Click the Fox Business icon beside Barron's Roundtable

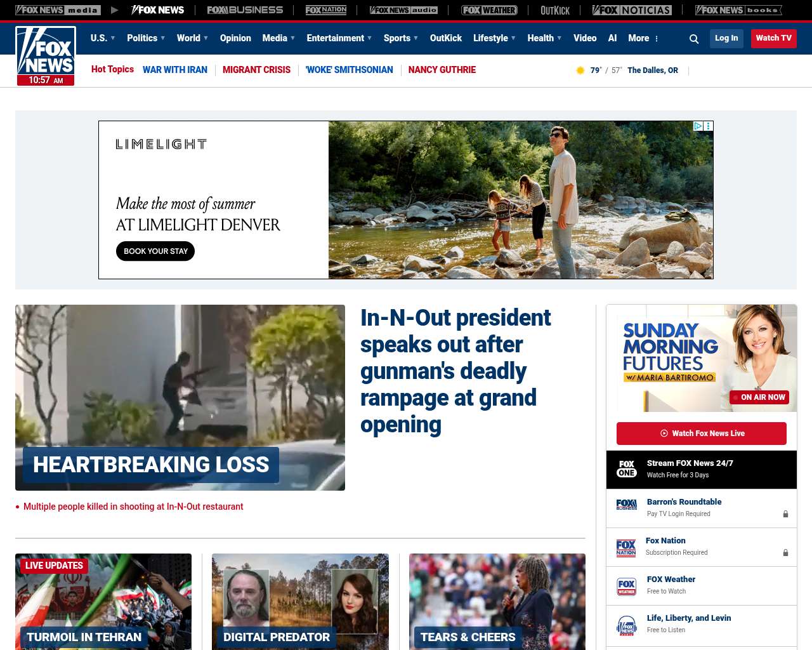(x=627, y=505)
